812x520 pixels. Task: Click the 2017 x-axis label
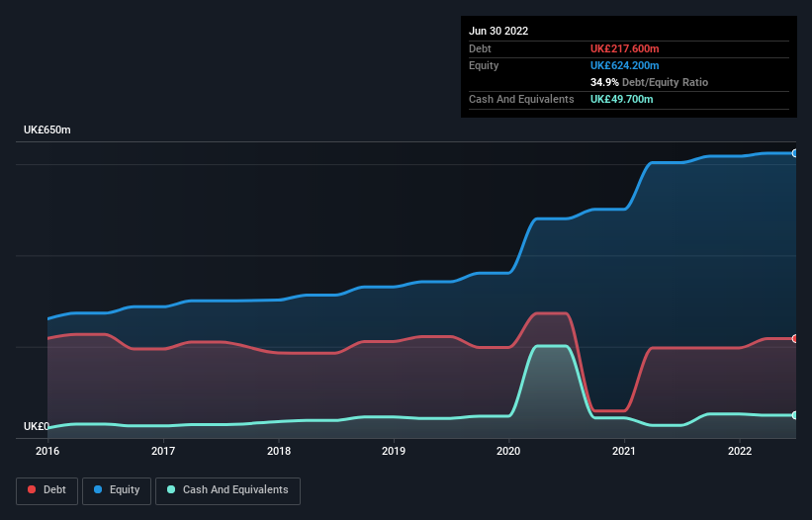163,451
